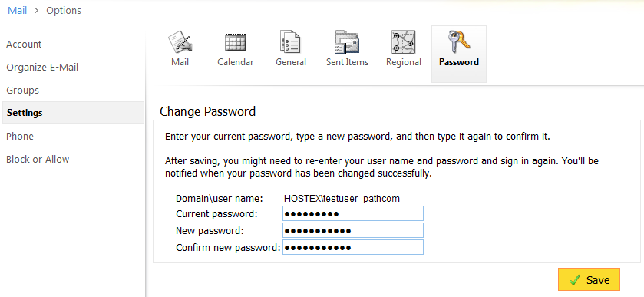Go to Account in the sidebar

24,44
